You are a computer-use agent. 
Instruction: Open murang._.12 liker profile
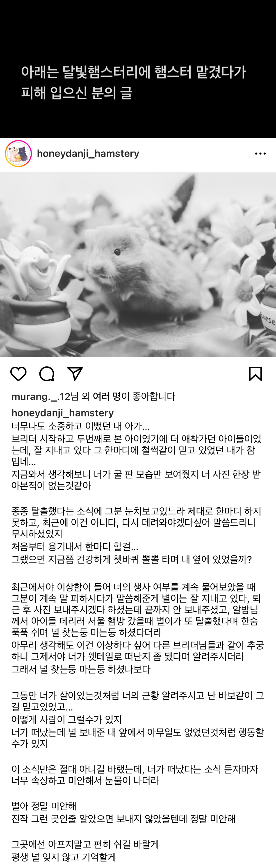tap(41, 397)
